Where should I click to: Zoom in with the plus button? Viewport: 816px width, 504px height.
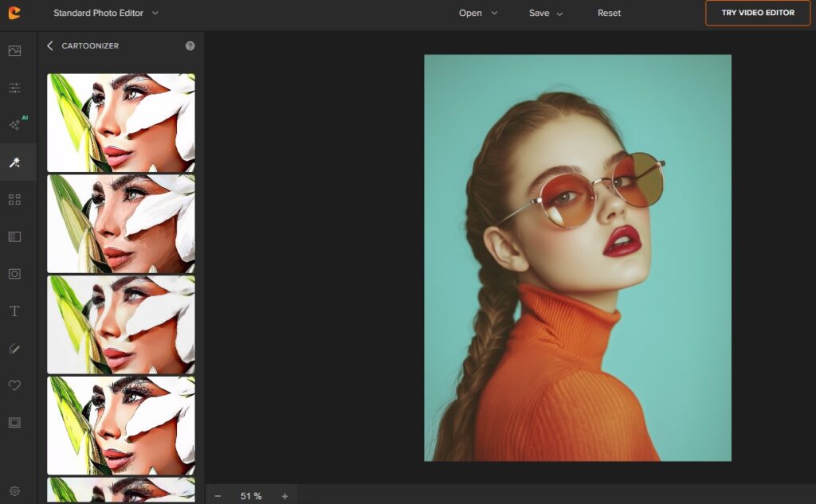pos(284,496)
